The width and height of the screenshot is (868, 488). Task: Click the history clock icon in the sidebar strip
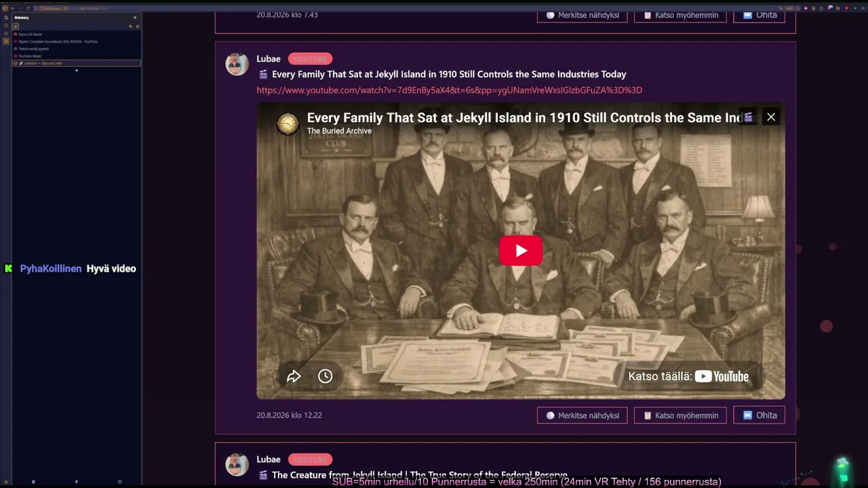coord(6,25)
